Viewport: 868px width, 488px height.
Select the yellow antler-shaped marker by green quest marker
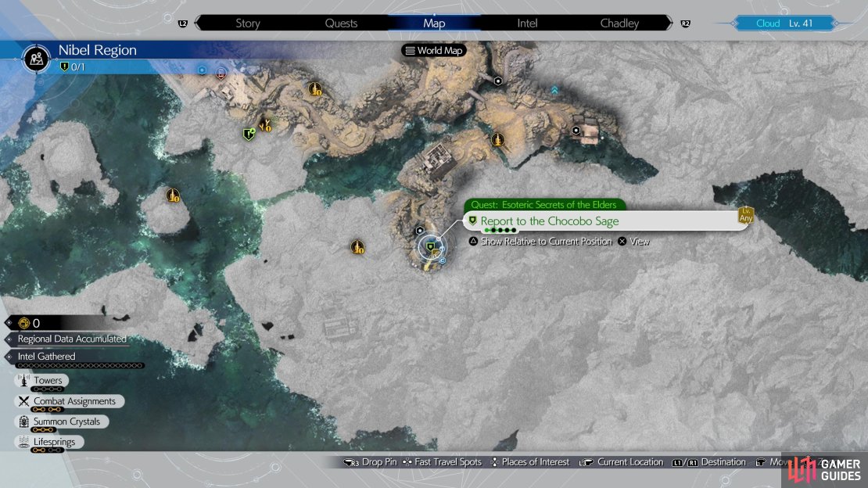tap(266, 126)
